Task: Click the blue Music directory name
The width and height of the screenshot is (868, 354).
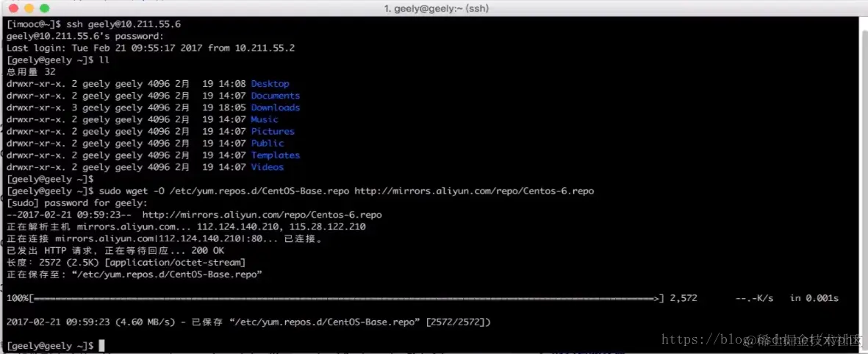Action: (265, 120)
